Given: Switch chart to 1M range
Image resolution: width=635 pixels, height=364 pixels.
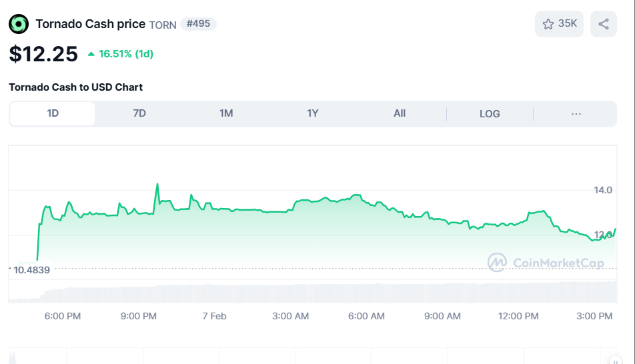Looking at the screenshot, I should (226, 113).
